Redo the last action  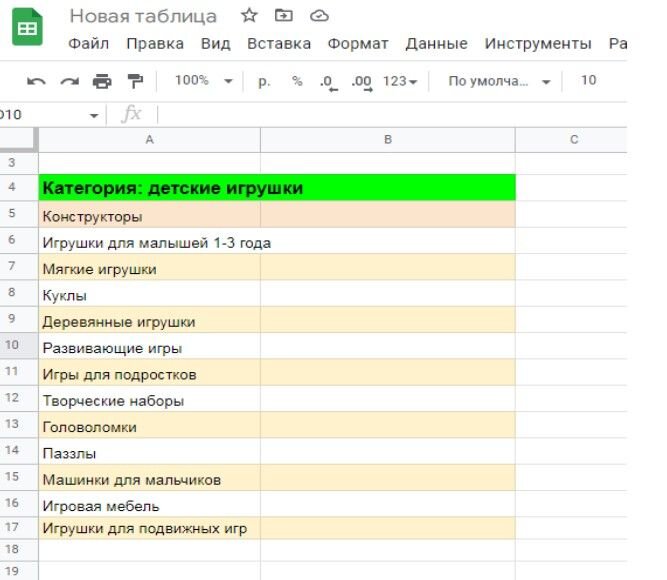point(69,81)
